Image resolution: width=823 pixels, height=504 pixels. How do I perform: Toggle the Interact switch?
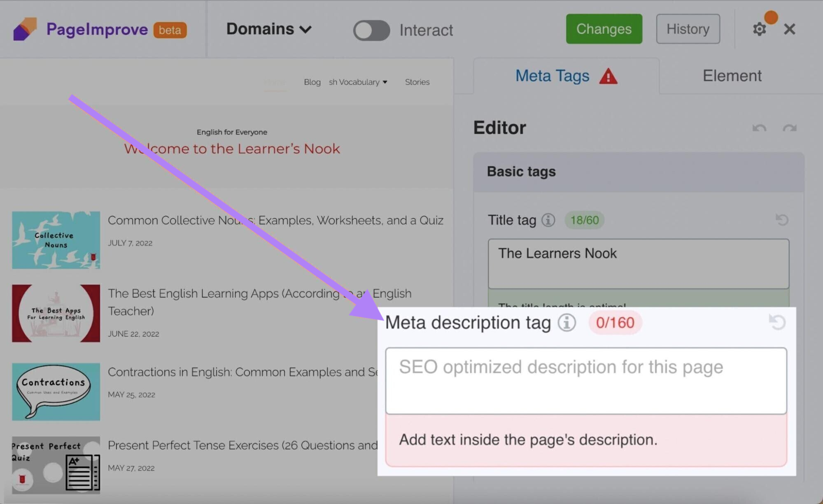click(371, 30)
